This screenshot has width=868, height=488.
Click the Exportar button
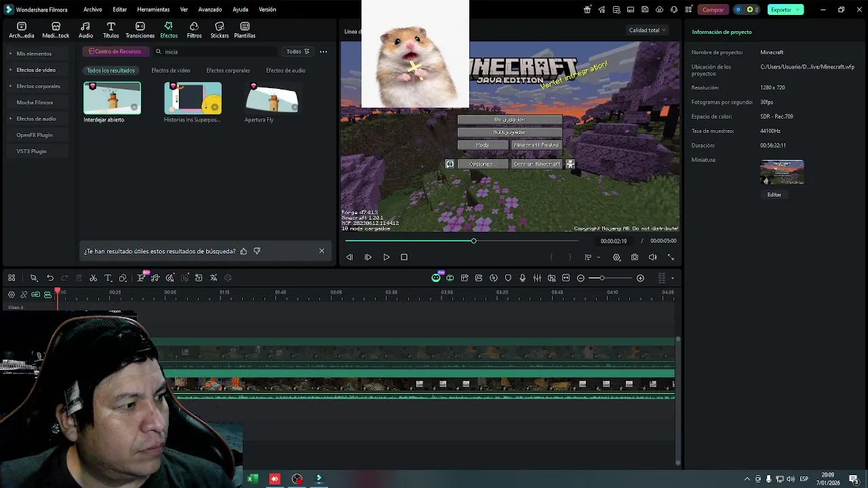click(785, 9)
